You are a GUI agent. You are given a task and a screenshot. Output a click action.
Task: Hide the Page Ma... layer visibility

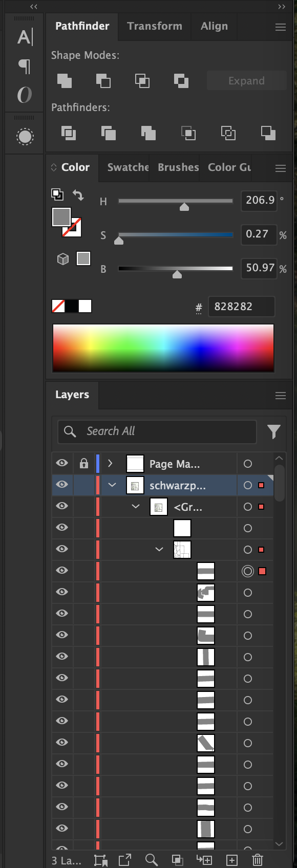(x=62, y=463)
